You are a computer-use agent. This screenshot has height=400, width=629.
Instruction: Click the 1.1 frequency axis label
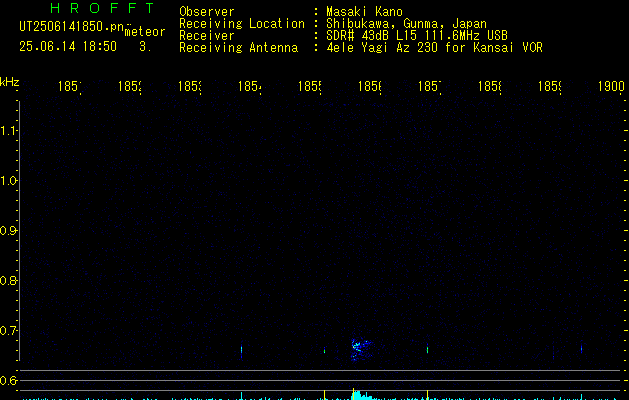(x=8, y=131)
